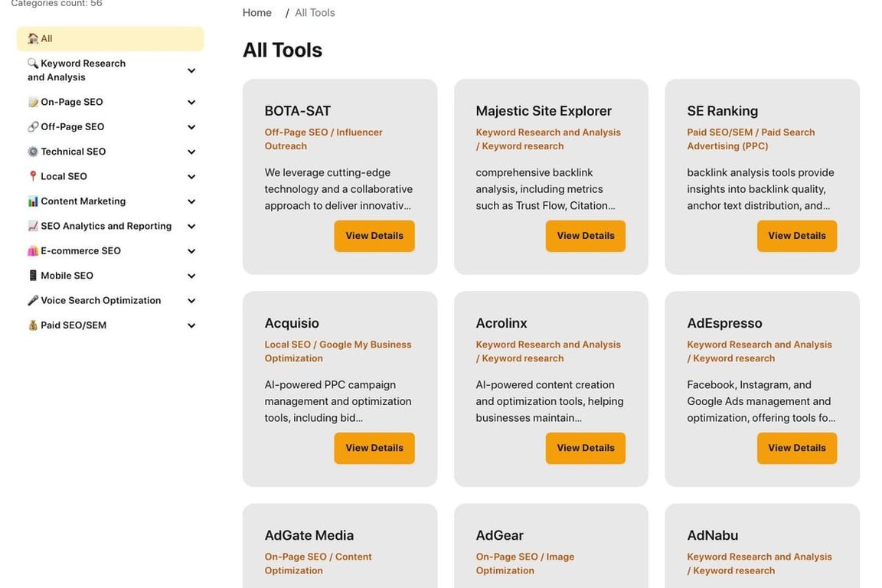Screen dimensions: 882x588
Task: Go to Home in the breadcrumb
Action: pos(257,12)
